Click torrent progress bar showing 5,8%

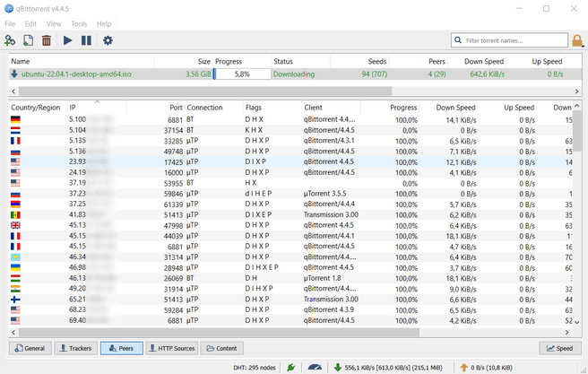[x=242, y=74]
